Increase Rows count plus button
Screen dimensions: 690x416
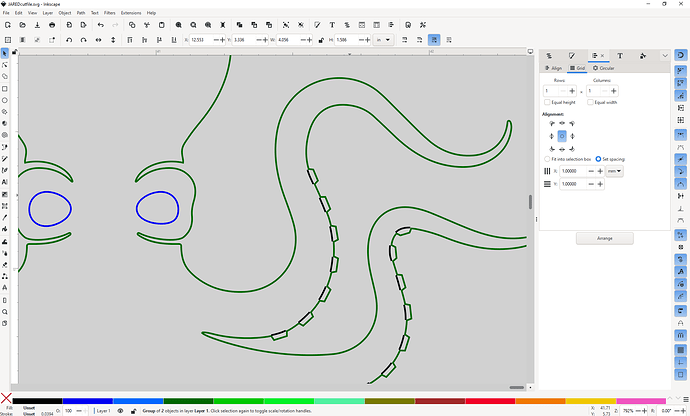tap(572, 91)
